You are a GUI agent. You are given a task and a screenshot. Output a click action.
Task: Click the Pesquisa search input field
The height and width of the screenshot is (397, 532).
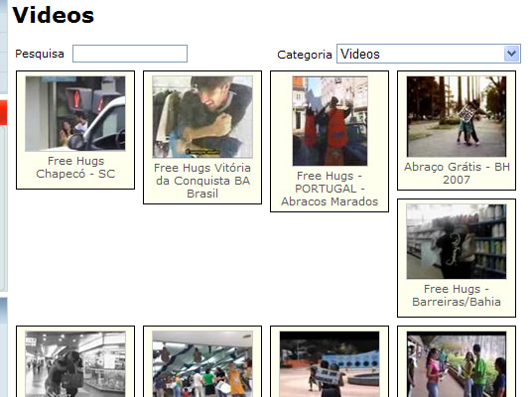130,54
